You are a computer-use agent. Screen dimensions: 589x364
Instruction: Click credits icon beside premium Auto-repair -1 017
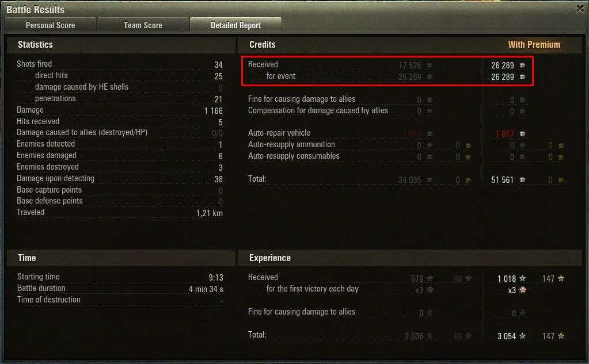point(522,133)
